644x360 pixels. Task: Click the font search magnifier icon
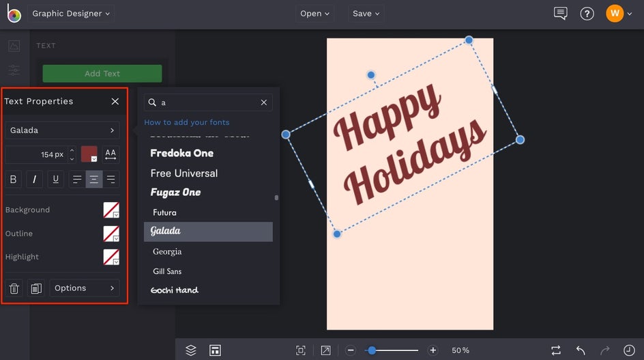pyautogui.click(x=152, y=102)
